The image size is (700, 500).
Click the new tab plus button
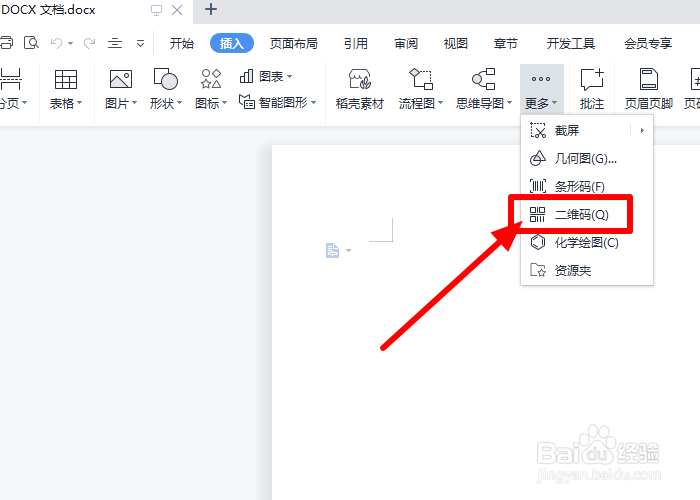tap(211, 9)
